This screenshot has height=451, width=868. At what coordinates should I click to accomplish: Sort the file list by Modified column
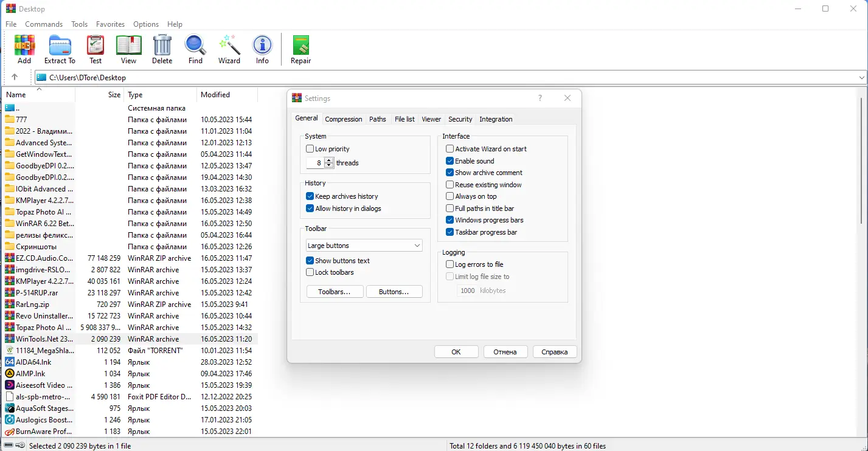coord(227,95)
